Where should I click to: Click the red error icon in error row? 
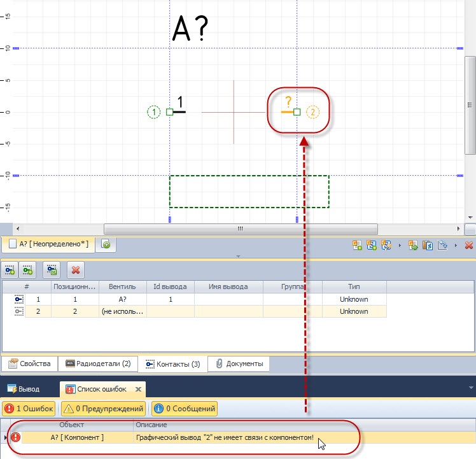tap(15, 437)
